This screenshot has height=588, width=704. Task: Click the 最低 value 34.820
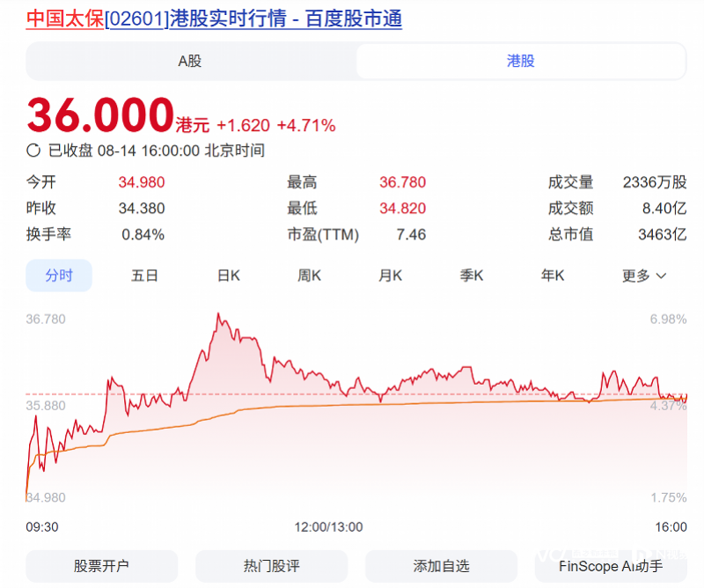coord(402,209)
